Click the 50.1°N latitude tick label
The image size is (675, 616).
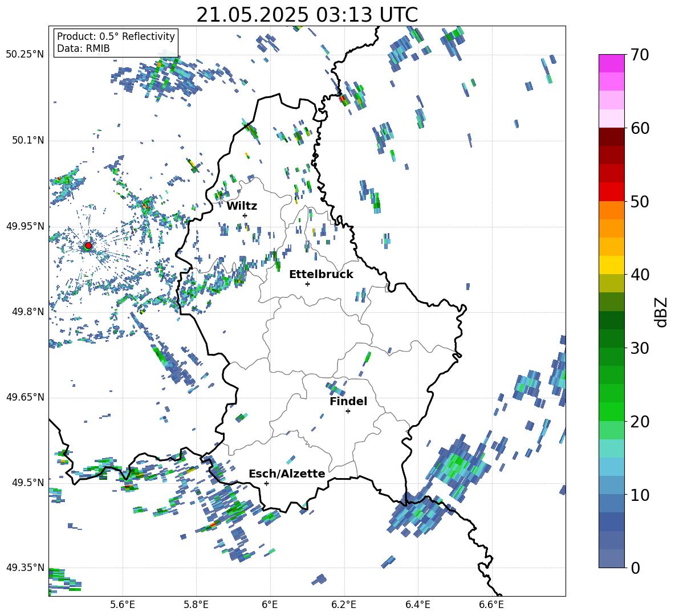[27, 140]
